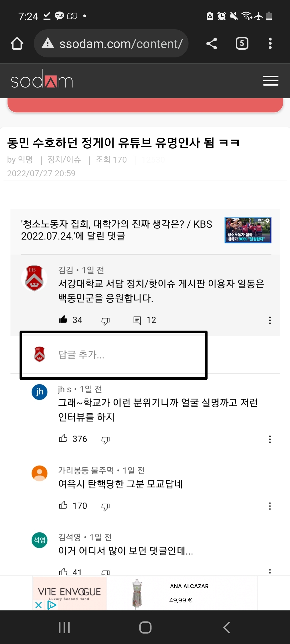Tap the browser home icon

[17, 43]
